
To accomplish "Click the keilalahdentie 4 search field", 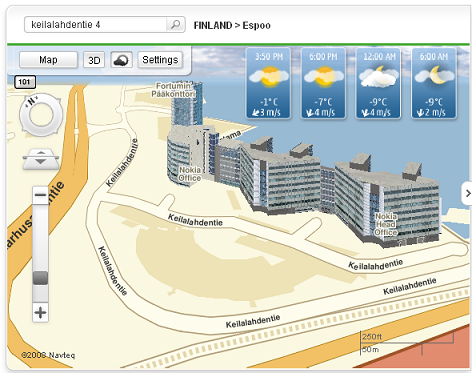I will tap(95, 25).
